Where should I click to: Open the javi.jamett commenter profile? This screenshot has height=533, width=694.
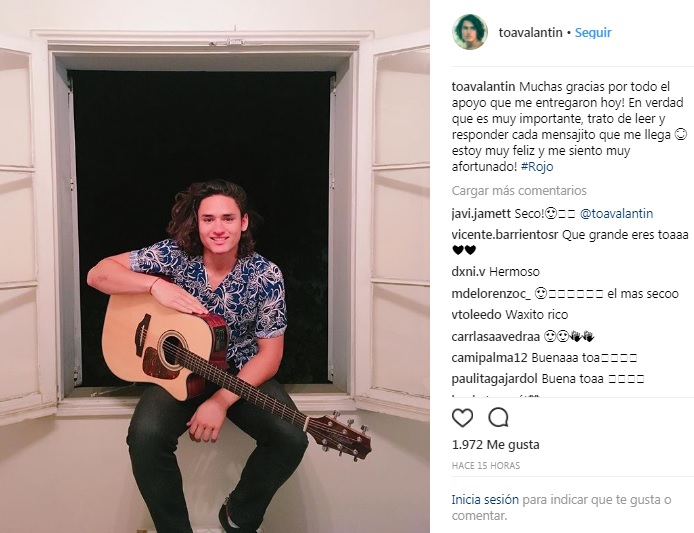pos(481,214)
